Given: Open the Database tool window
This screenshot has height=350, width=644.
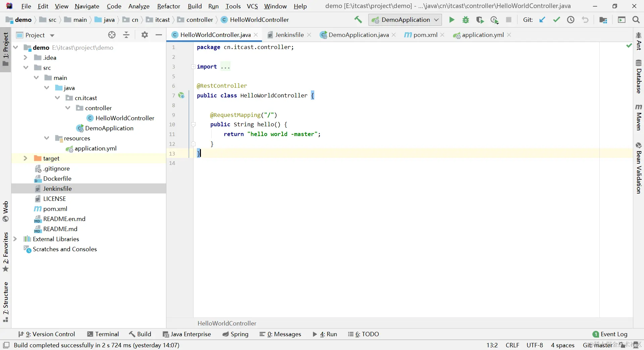Looking at the screenshot, I should click(639, 77).
